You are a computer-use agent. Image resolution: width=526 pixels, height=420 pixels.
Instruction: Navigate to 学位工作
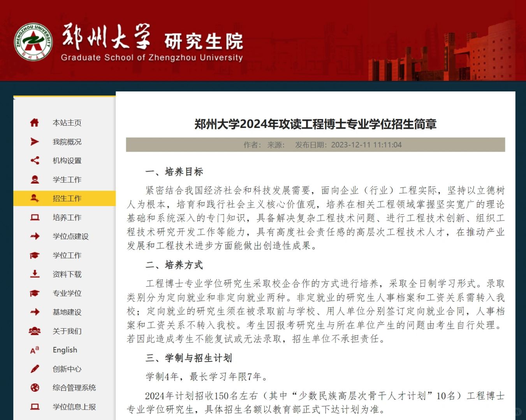click(67, 255)
